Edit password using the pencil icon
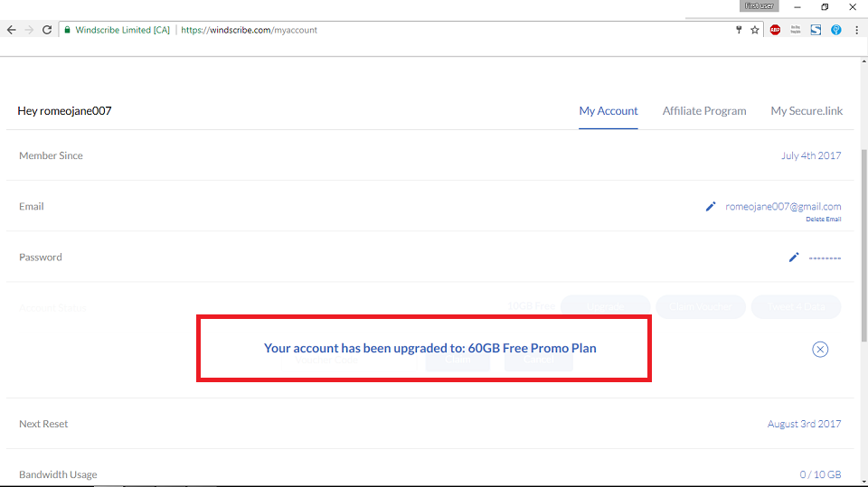 click(x=794, y=258)
